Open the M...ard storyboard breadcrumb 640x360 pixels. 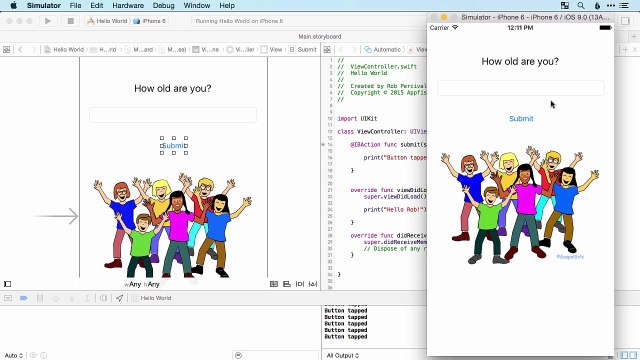(x=139, y=49)
